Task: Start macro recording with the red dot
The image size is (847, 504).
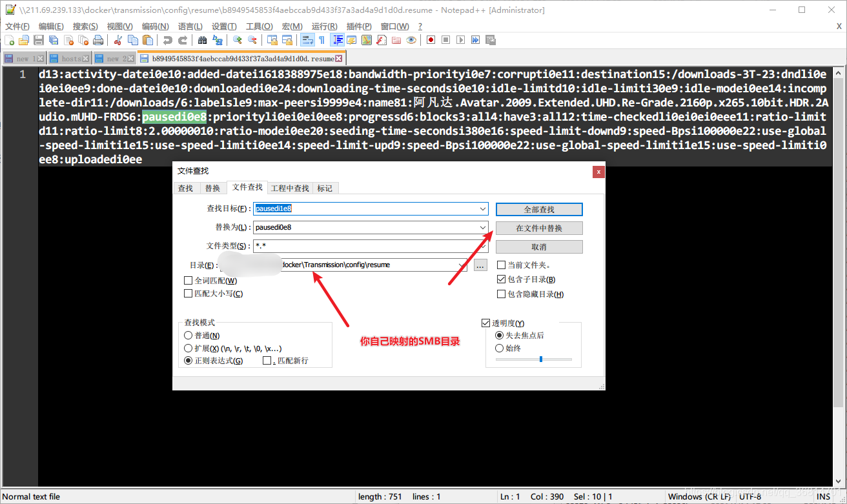Action: coord(431,40)
